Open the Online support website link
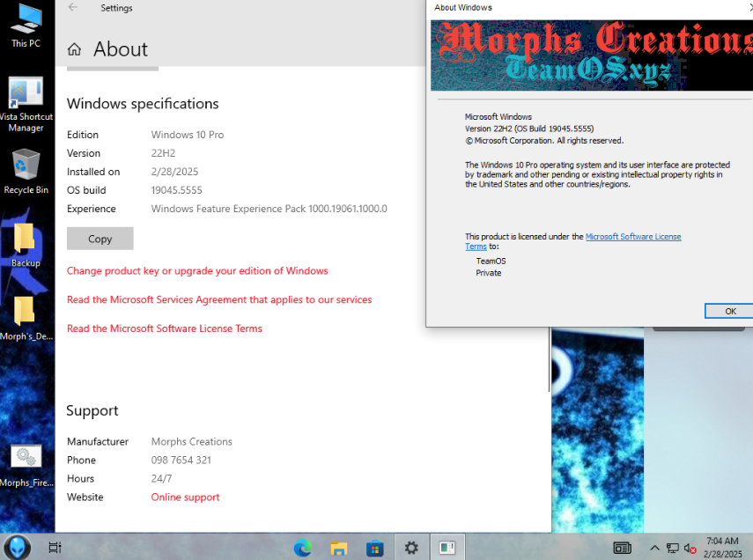Screen dimensions: 753x560 [185, 497]
